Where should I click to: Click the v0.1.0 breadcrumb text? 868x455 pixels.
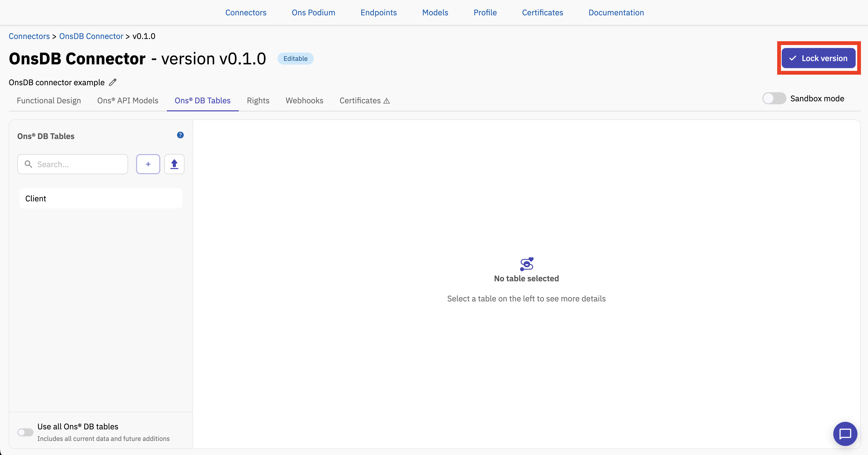(144, 36)
